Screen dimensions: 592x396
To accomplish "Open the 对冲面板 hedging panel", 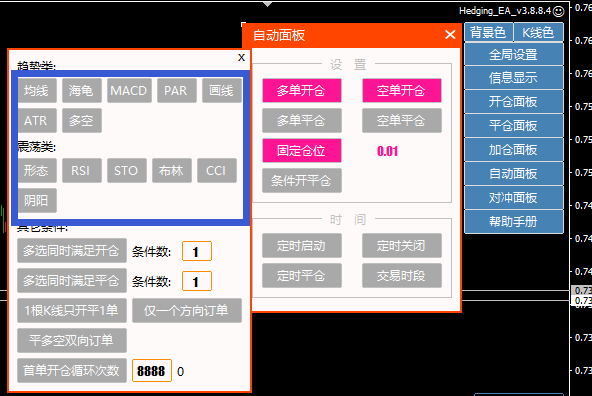I will pos(514,198).
